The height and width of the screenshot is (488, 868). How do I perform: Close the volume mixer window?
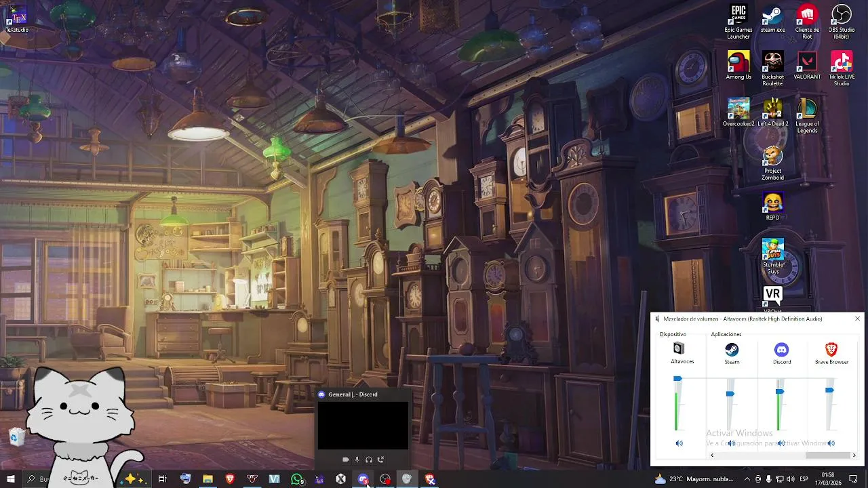[x=857, y=319]
